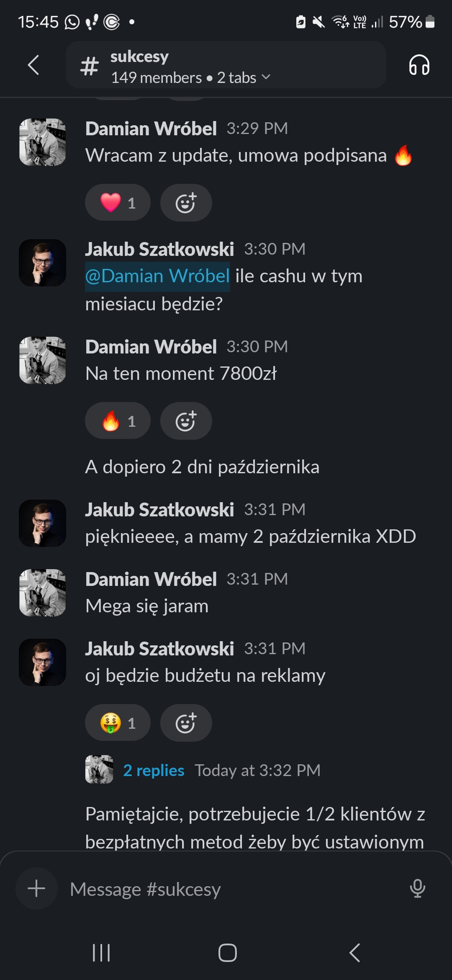Toggle the heart reaction on Damian's message

tap(118, 203)
